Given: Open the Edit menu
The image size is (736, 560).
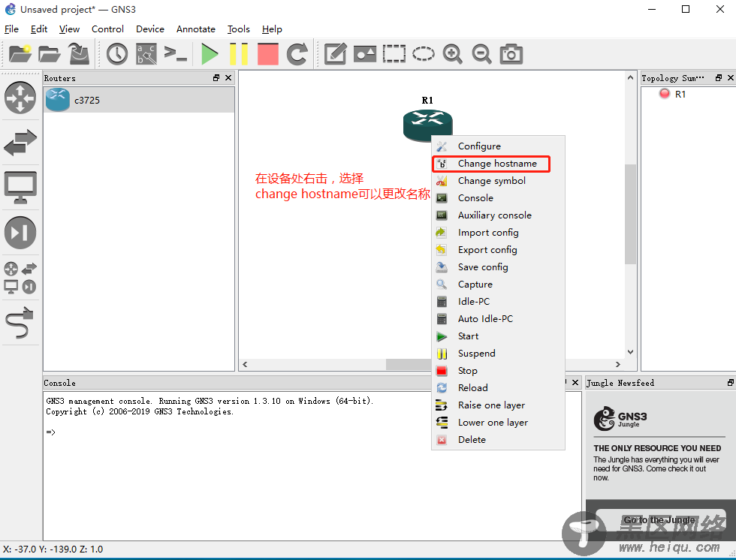Looking at the screenshot, I should click(x=39, y=29).
